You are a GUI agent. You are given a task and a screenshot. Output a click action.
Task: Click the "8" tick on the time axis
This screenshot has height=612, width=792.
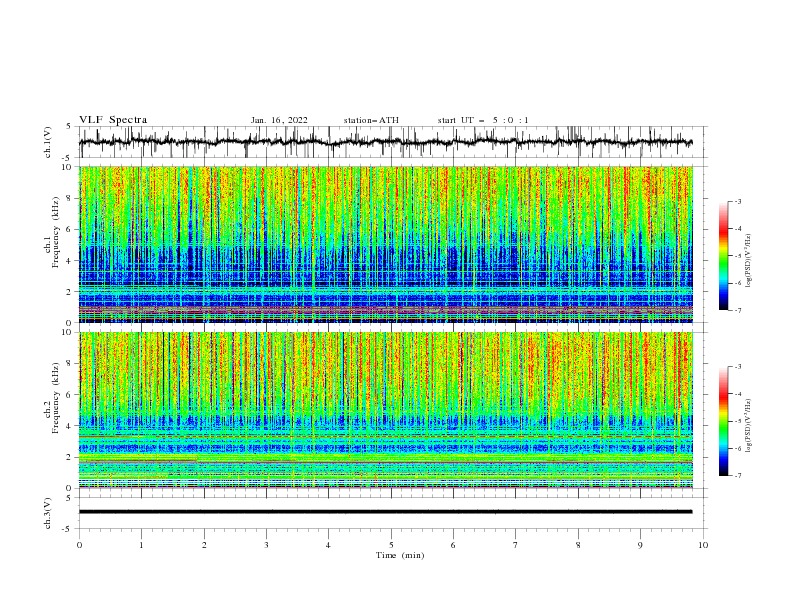point(578,545)
